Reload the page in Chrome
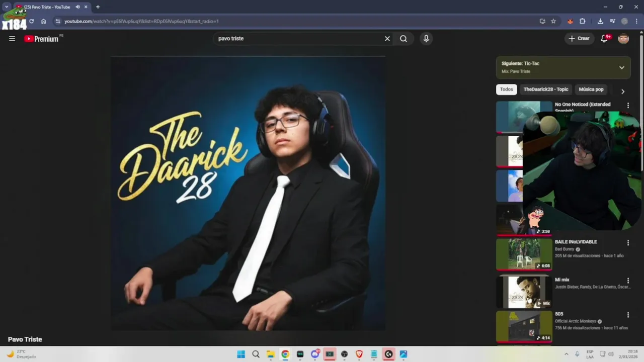The height and width of the screenshot is (362, 644). [x=31, y=21]
